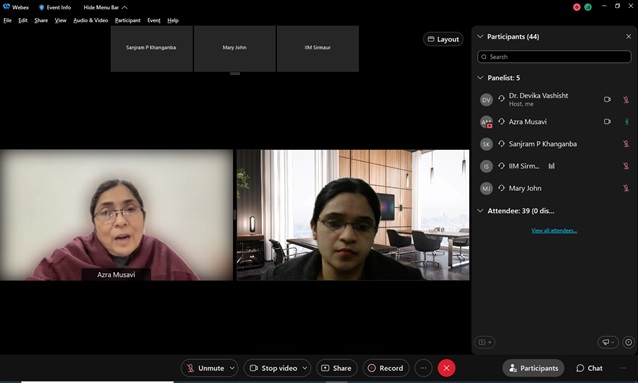The width and height of the screenshot is (638, 383).
Task: Click the Search participants field
Action: [x=554, y=57]
